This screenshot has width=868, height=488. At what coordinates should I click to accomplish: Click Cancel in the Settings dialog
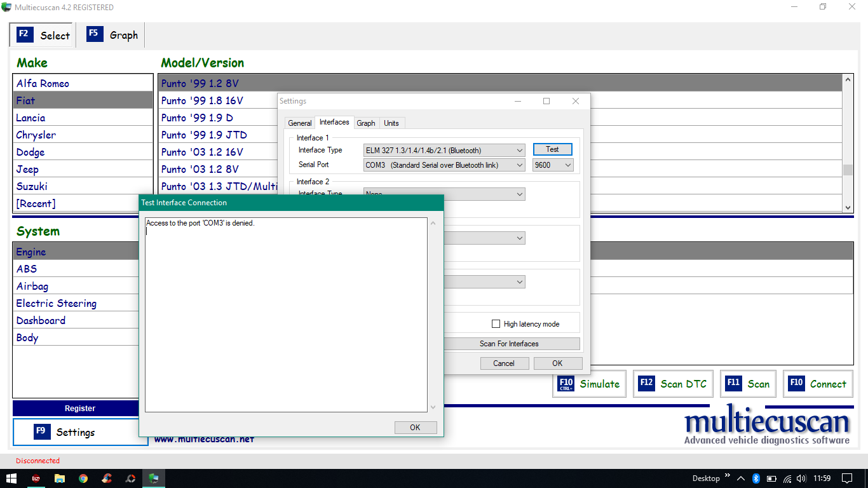(503, 363)
